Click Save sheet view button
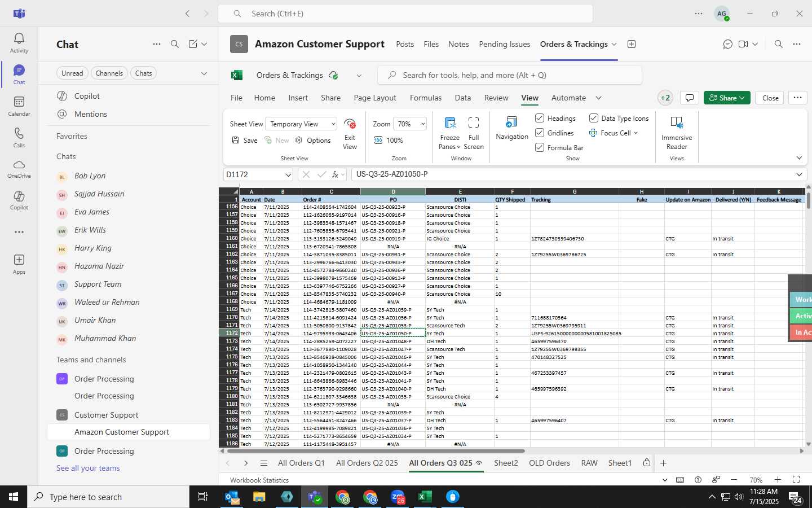This screenshot has height=508, width=812. tap(245, 141)
